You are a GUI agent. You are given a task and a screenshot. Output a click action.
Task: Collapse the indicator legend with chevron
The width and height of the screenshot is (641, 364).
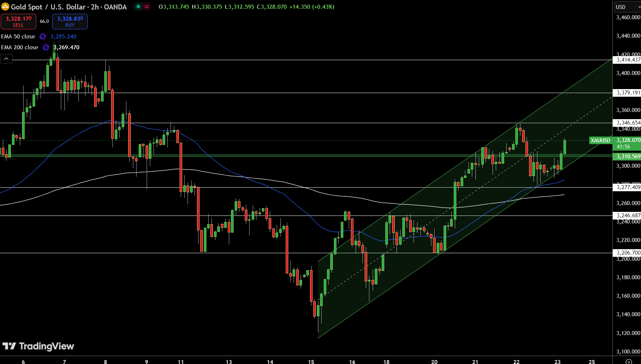click(x=7, y=58)
